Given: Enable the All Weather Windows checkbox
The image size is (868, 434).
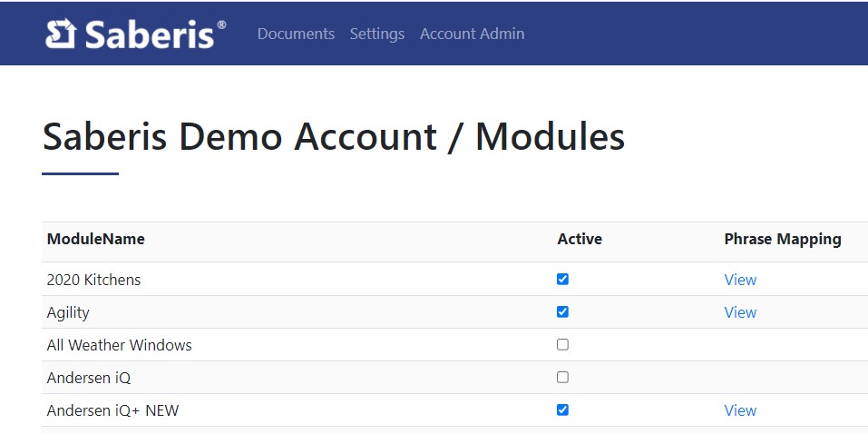Looking at the screenshot, I should [x=562, y=345].
